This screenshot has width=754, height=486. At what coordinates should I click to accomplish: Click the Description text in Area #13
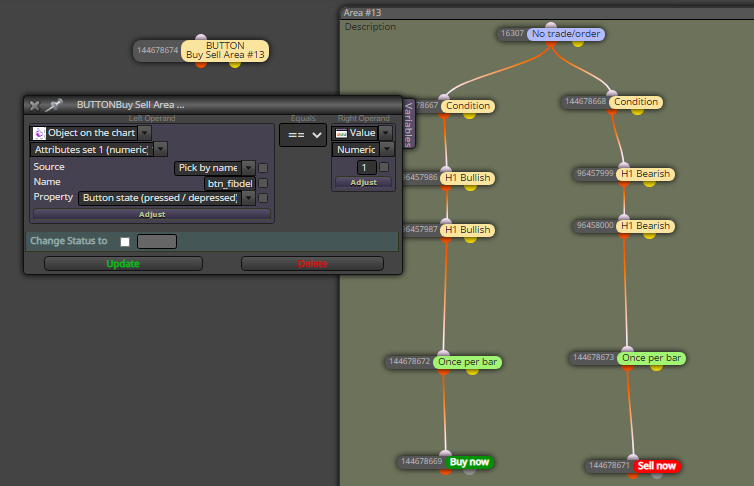(370, 27)
